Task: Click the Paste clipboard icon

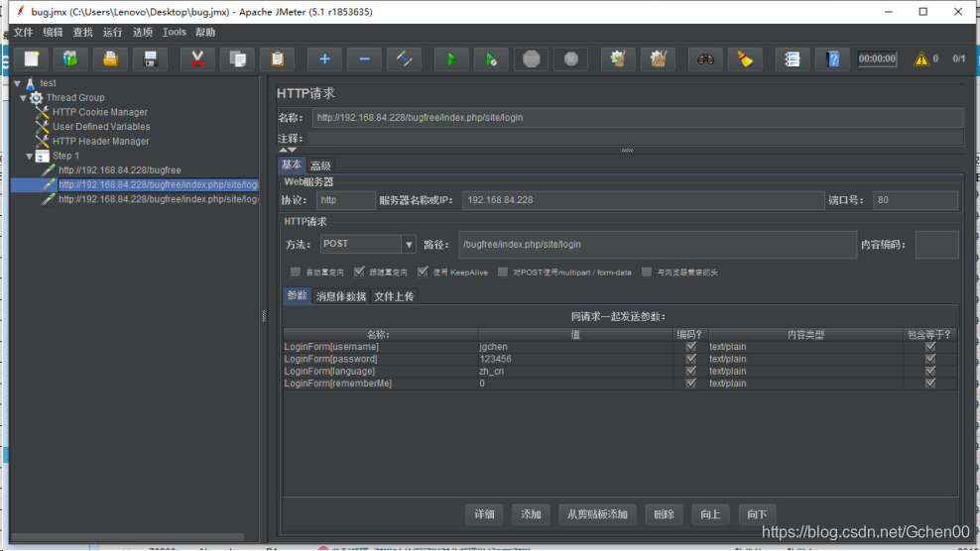Action: pyautogui.click(x=278, y=58)
